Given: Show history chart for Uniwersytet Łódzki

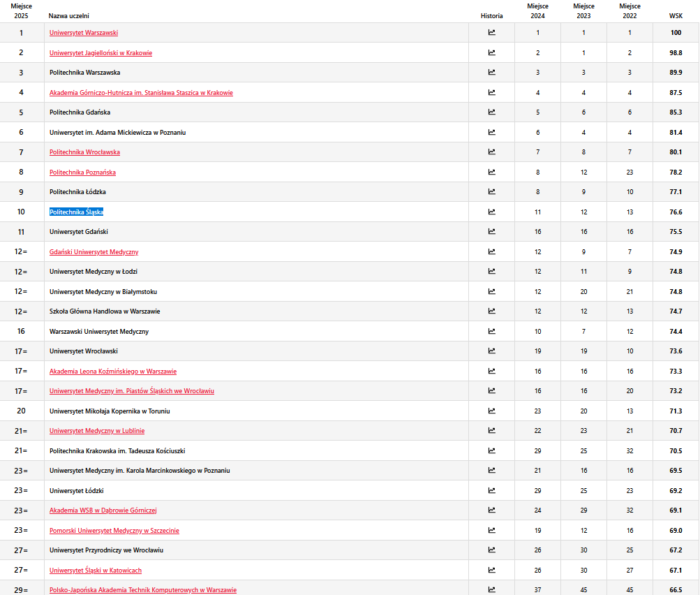Looking at the screenshot, I should coord(491,490).
